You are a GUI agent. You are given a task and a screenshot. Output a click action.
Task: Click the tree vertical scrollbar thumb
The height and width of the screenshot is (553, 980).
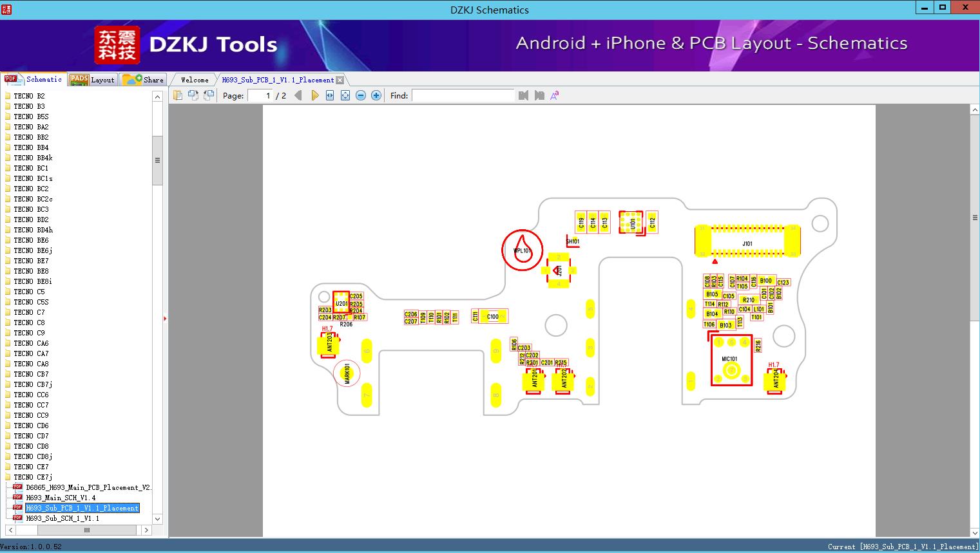[x=157, y=160]
